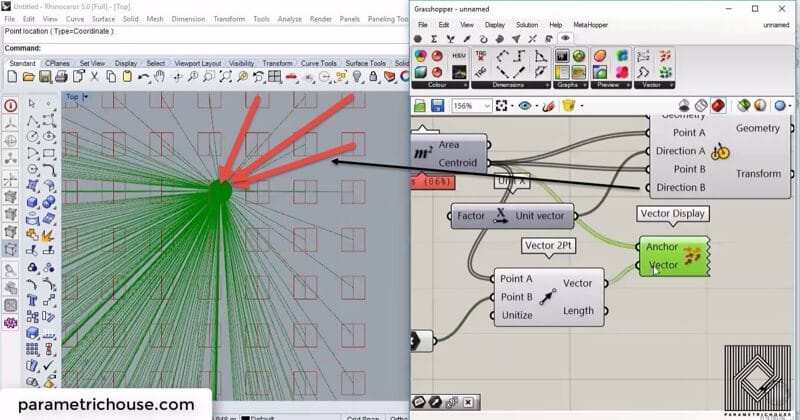800x420 pixels.
Task: Click the Print icon in Rhino toolbar
Action: point(62,77)
